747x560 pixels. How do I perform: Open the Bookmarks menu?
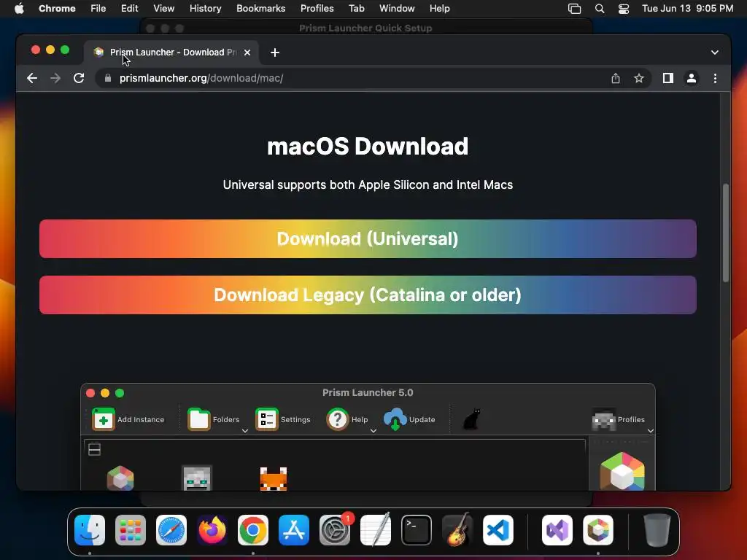(261, 9)
